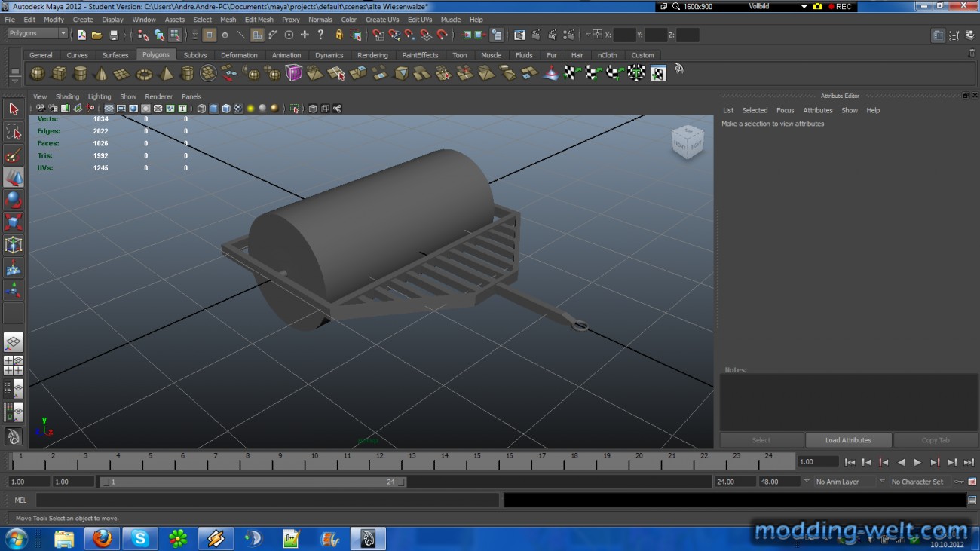This screenshot has height=551, width=980.
Task: Switch to single perspective view layout
Action: coord(14,343)
